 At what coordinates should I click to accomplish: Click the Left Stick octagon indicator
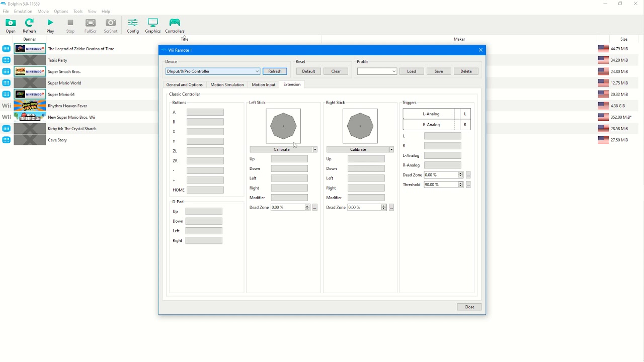[283, 126]
